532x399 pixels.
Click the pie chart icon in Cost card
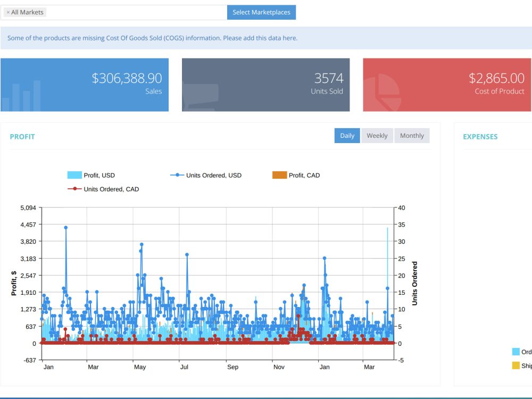[x=383, y=93]
